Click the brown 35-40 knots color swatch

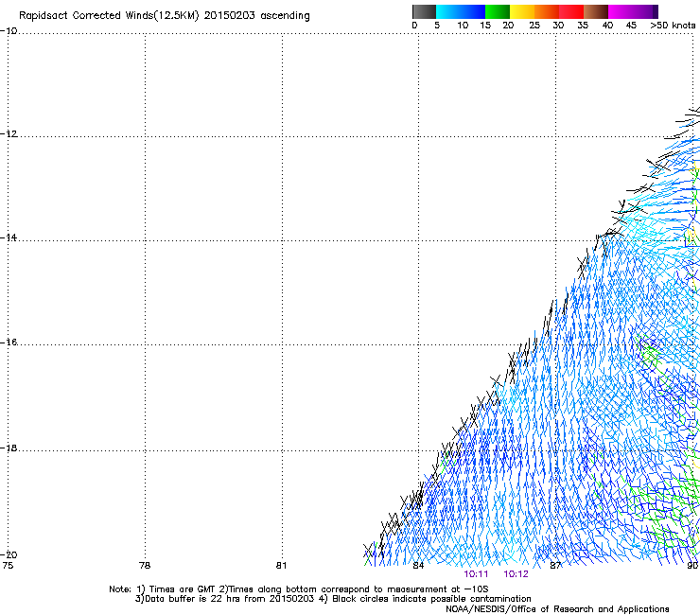coord(596,11)
